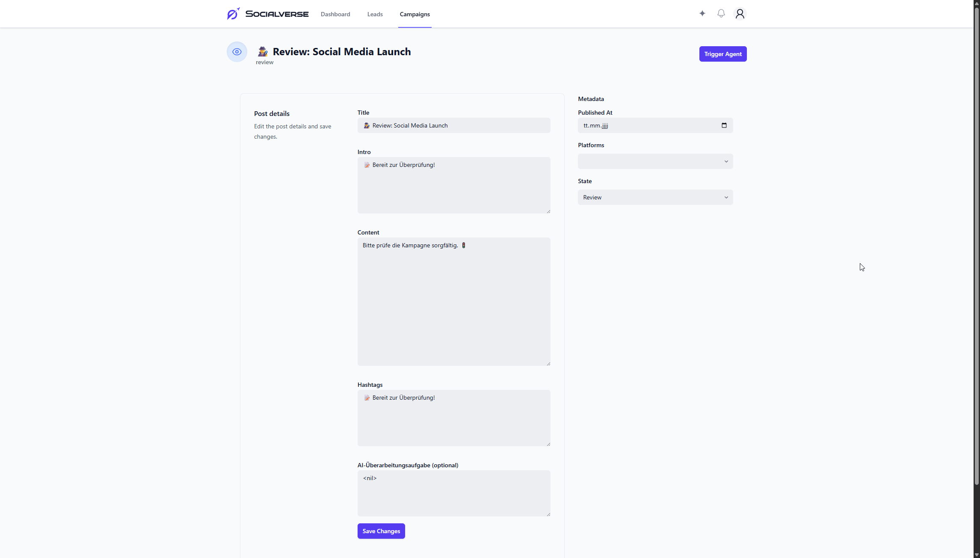Screen dimensions: 980x558
Task: Open the State dropdown showing Review
Action: pyautogui.click(x=655, y=197)
